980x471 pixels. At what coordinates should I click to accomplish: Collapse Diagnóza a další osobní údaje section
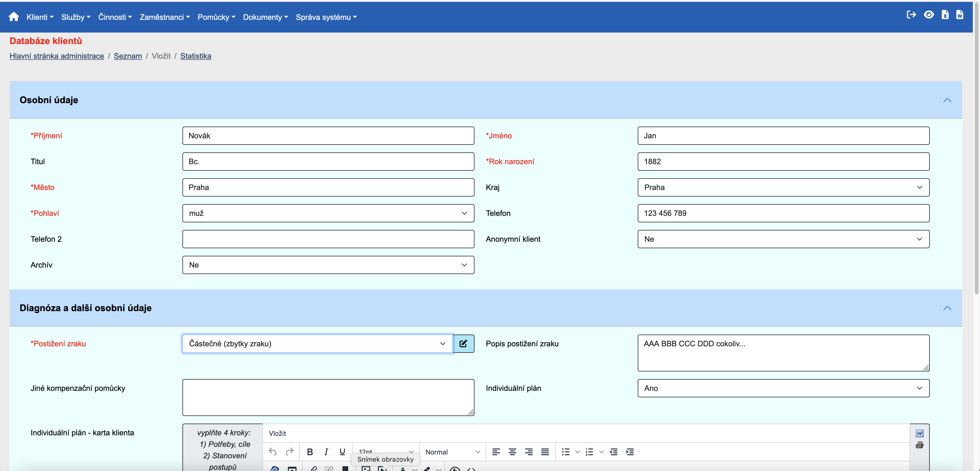click(947, 308)
